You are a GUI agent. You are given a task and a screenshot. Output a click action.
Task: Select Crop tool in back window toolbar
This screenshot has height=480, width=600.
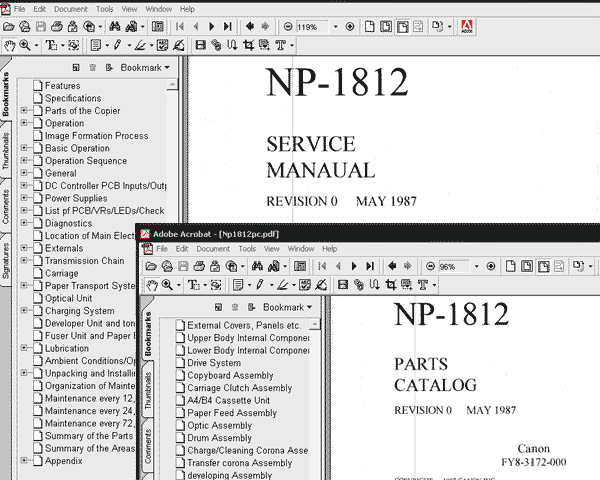click(248, 46)
